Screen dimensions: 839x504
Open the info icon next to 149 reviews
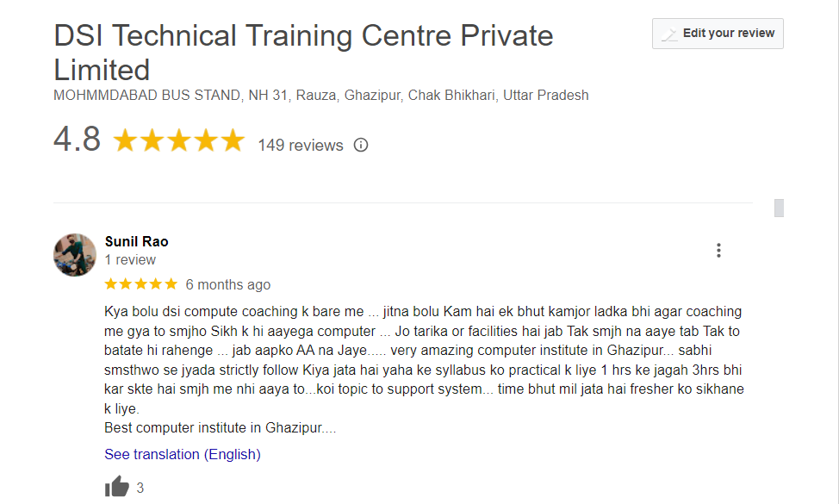(x=361, y=145)
